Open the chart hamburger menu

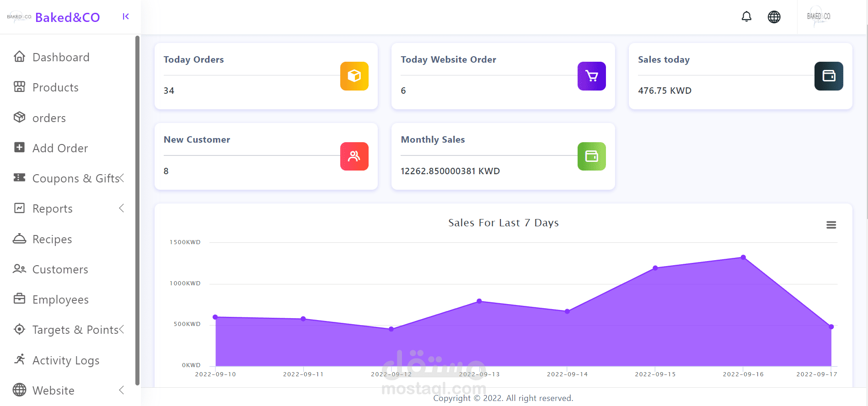point(831,225)
